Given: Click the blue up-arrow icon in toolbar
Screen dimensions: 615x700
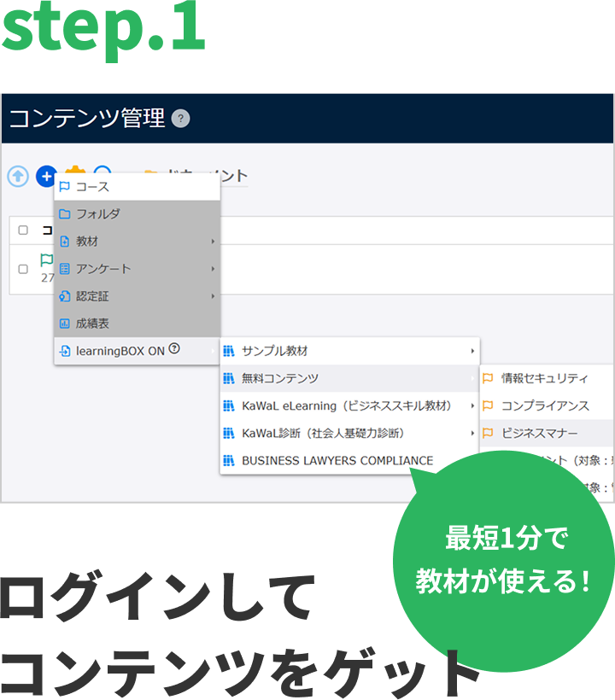Looking at the screenshot, I should pos(18,176).
